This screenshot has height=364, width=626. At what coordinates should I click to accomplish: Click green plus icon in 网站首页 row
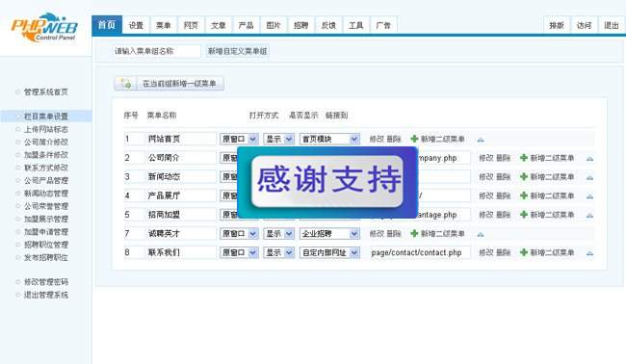point(414,139)
